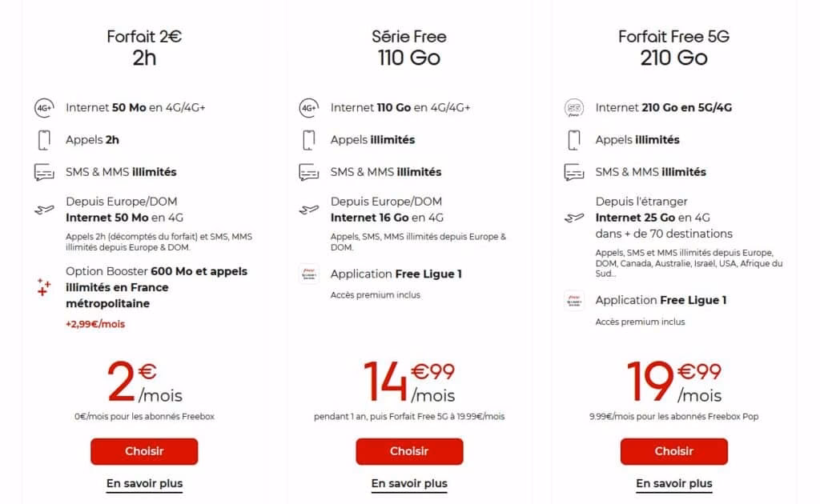Image resolution: width=820 pixels, height=504 pixels.
Task: Click Free Ligue 1 icon in Forfait 5G column
Action: coord(573,301)
